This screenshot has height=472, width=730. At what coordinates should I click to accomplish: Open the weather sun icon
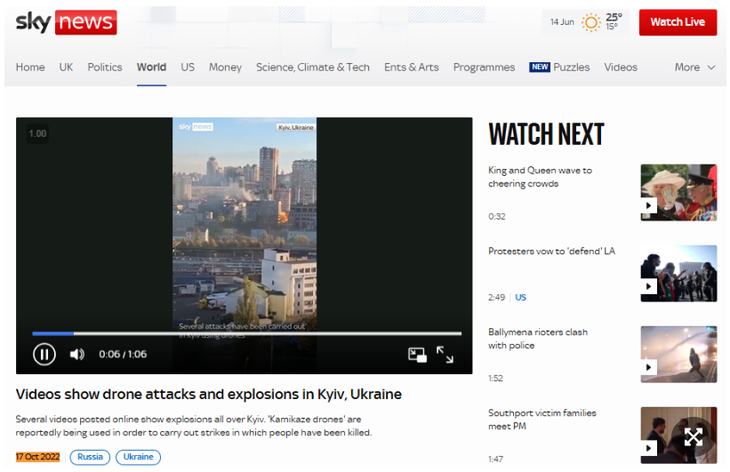click(592, 22)
